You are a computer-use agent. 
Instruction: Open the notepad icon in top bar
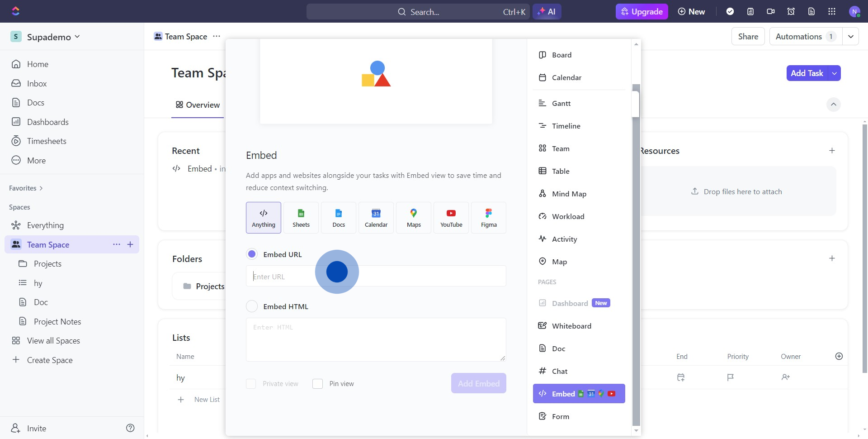tap(750, 12)
